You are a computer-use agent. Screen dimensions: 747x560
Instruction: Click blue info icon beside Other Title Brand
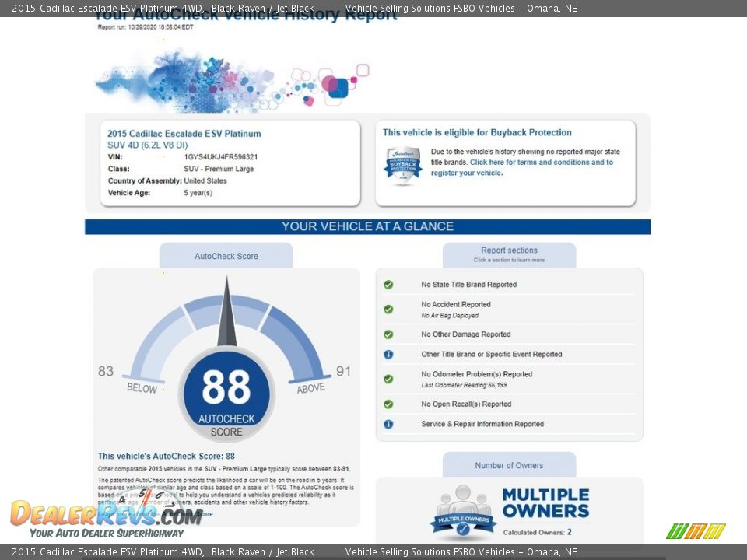click(388, 355)
